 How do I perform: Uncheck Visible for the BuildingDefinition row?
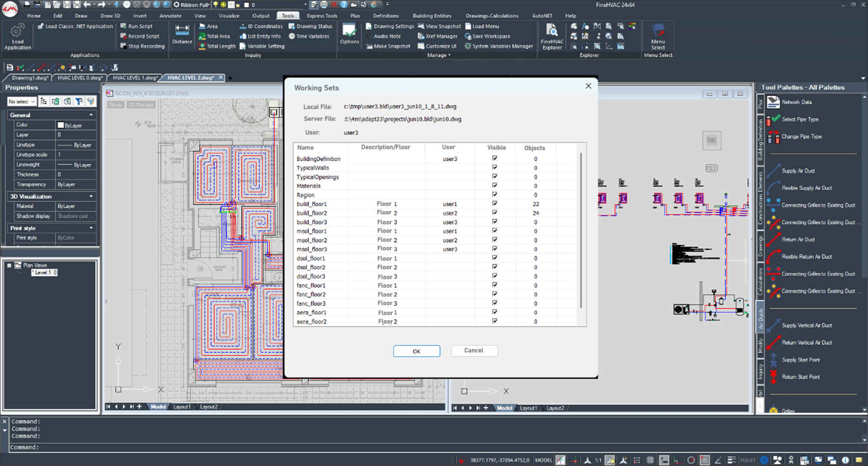(495, 158)
